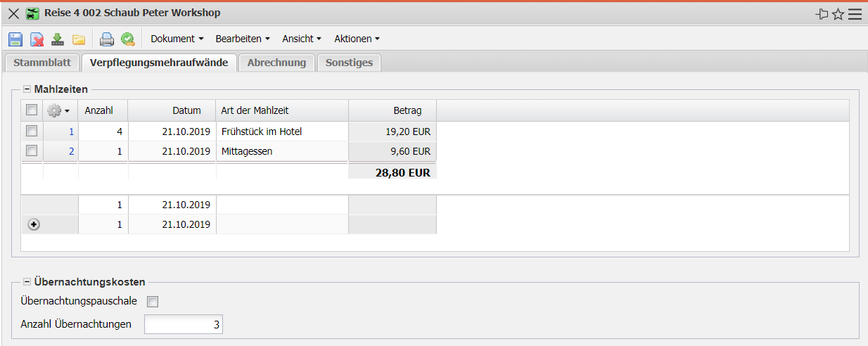Enable the Übernachtungspauschale checkbox
Viewport: 868px width, 346px height.
(153, 302)
